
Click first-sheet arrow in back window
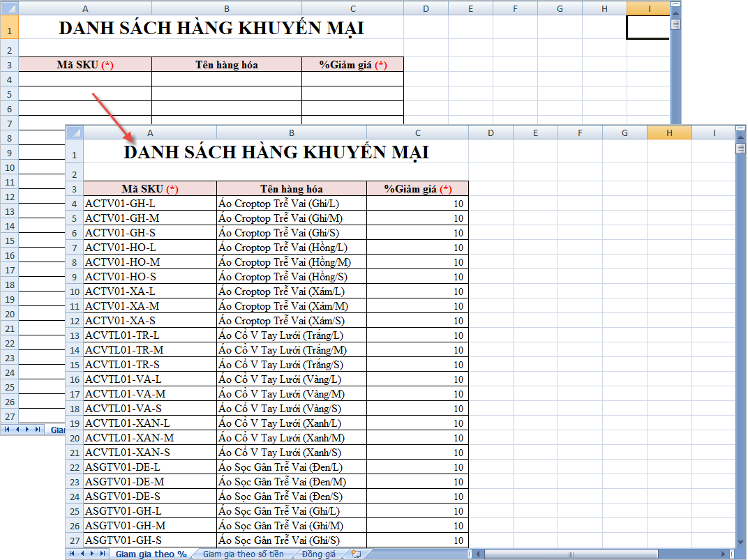pyautogui.click(x=7, y=429)
